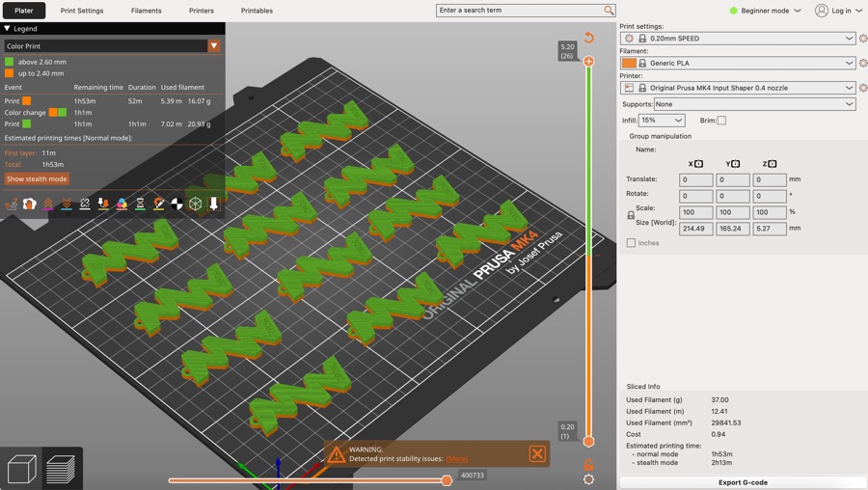Click the search magnifier icon
The width and height of the screenshot is (868, 490).
(609, 10)
